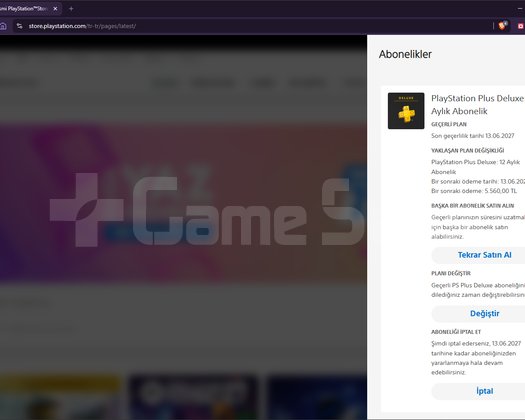Select the middle dark game tile

point(193,398)
